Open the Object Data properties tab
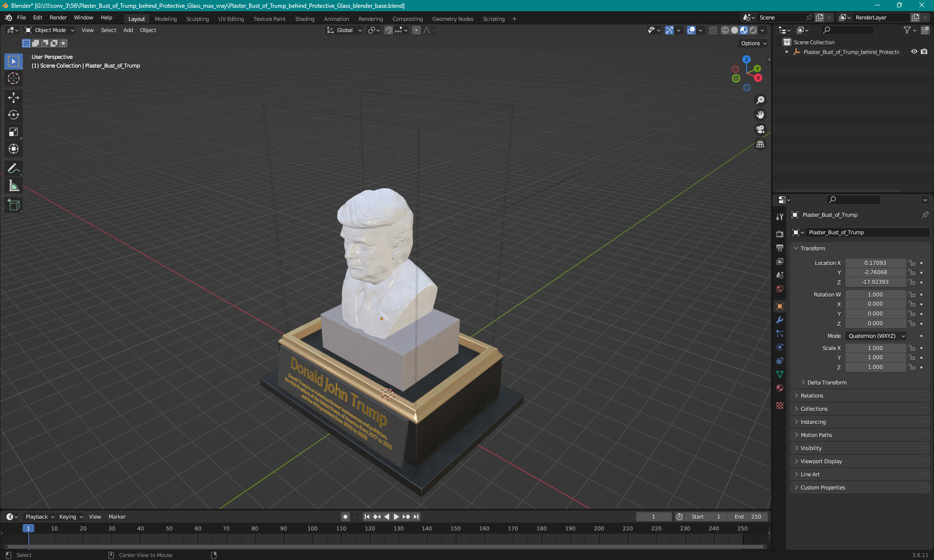The image size is (934, 560). [x=780, y=374]
